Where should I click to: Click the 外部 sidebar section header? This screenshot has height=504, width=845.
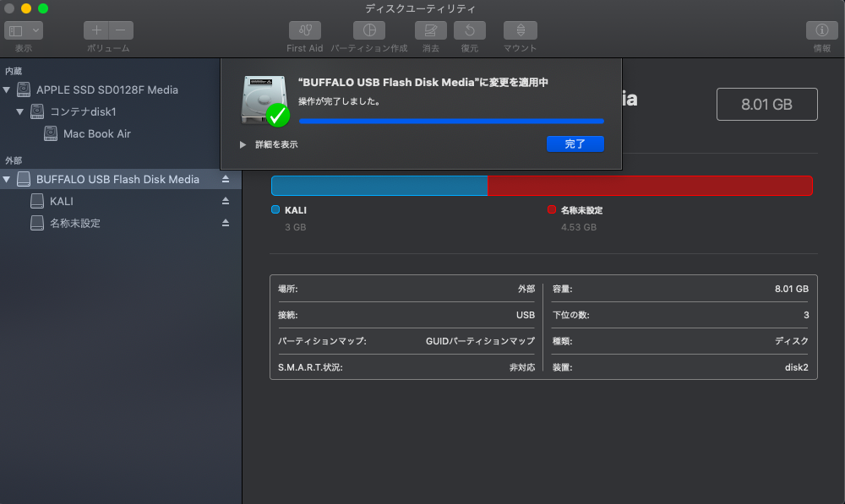click(14, 160)
